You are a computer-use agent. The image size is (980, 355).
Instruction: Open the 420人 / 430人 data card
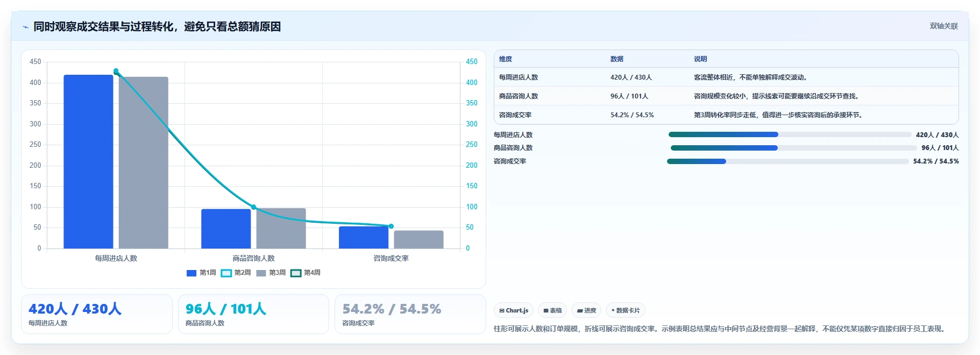[97, 314]
